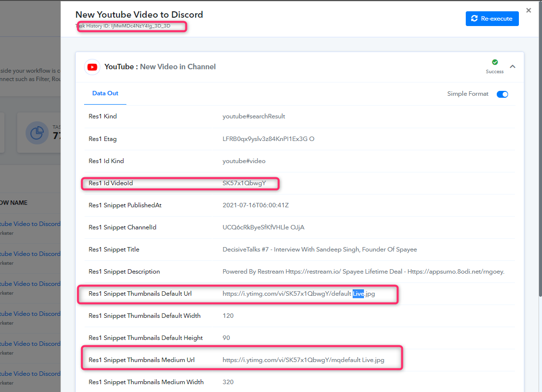Collapse the YouTube step with chevron

[x=512, y=66]
